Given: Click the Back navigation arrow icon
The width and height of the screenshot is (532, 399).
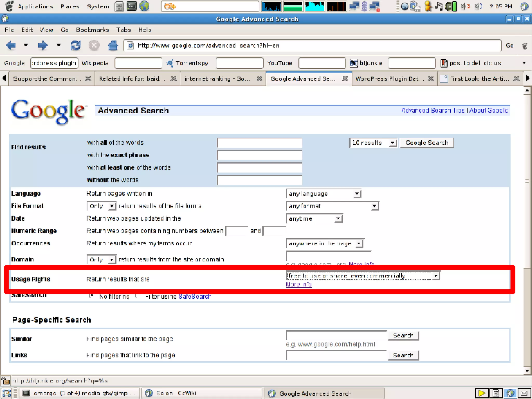Looking at the screenshot, I should (11, 45).
